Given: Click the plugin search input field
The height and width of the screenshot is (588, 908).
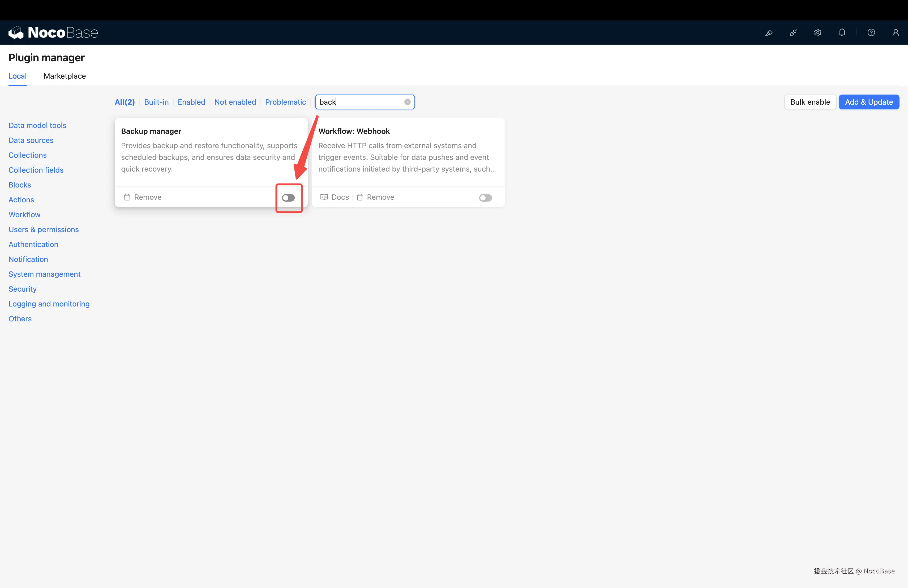Looking at the screenshot, I should tap(361, 102).
